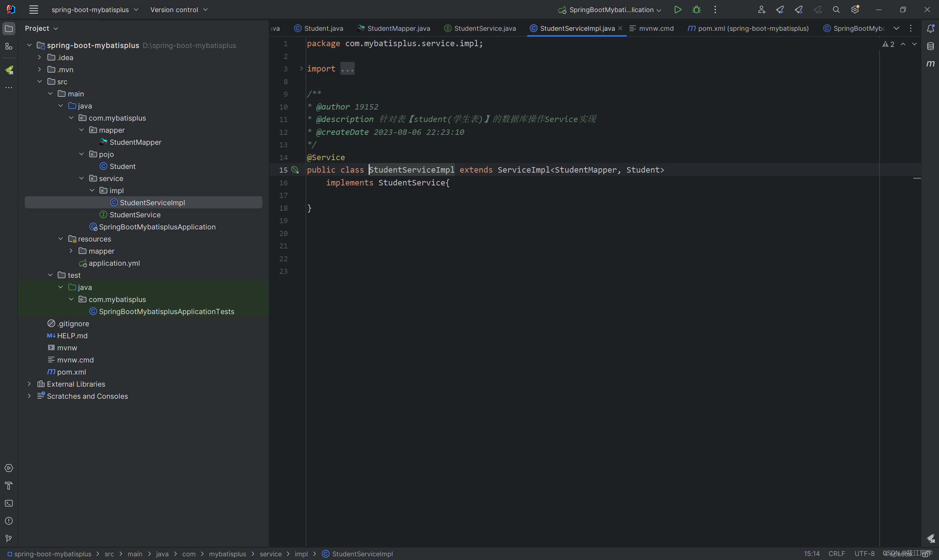
Task: Click the error stripe mark on scrollbar
Action: coord(917,178)
